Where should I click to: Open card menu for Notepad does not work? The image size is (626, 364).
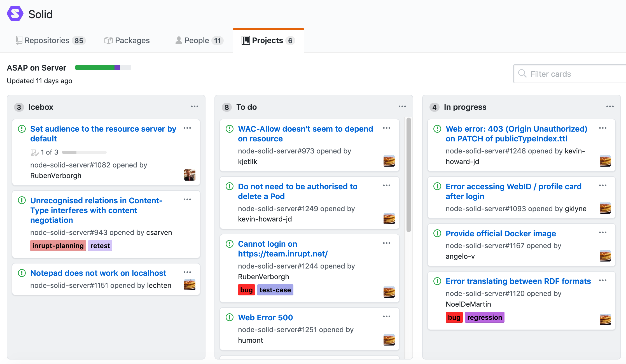pos(187,272)
